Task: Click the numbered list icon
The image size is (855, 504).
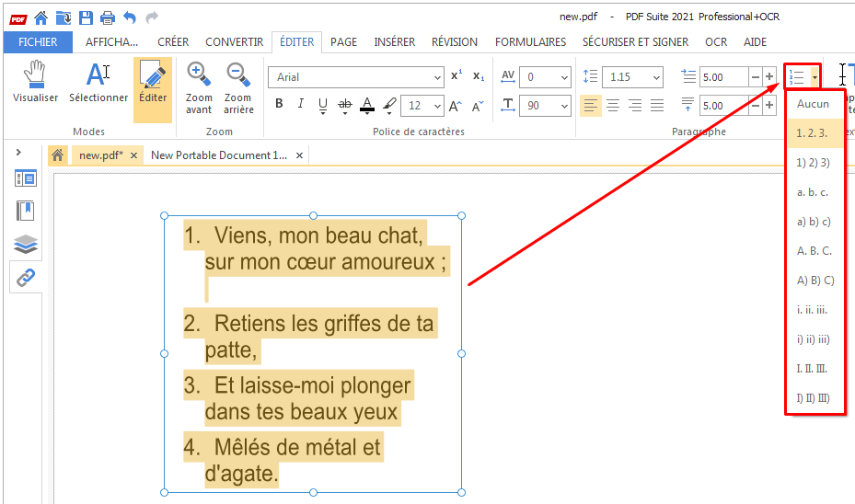Action: (797, 77)
